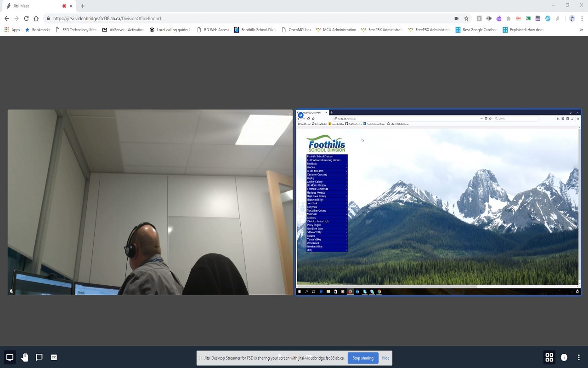Open the more actions three-dot menu

(x=578, y=357)
